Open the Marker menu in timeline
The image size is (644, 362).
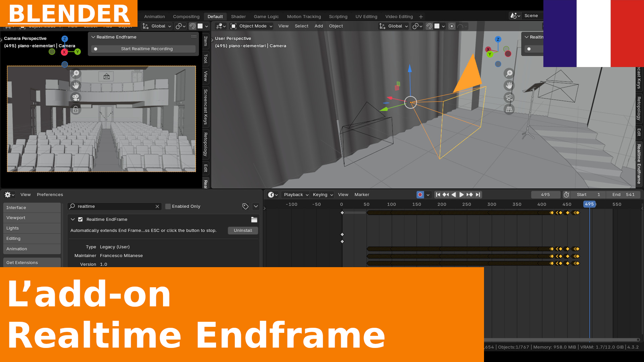pos(362,195)
